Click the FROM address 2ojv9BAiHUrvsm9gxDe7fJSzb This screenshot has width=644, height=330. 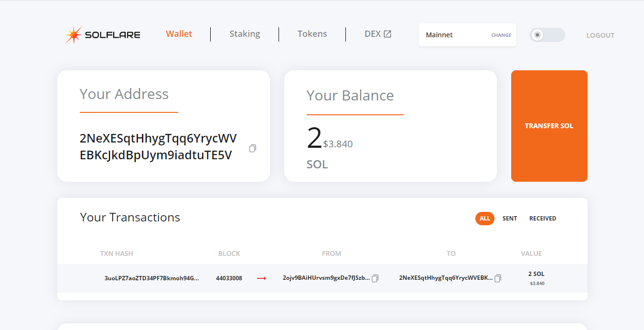[326, 278]
